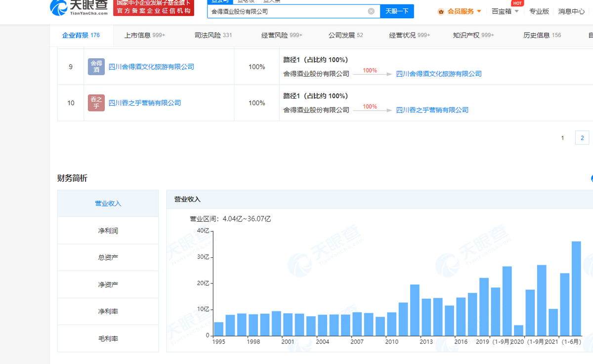Click the revenue bar for 1995

click(x=218, y=329)
